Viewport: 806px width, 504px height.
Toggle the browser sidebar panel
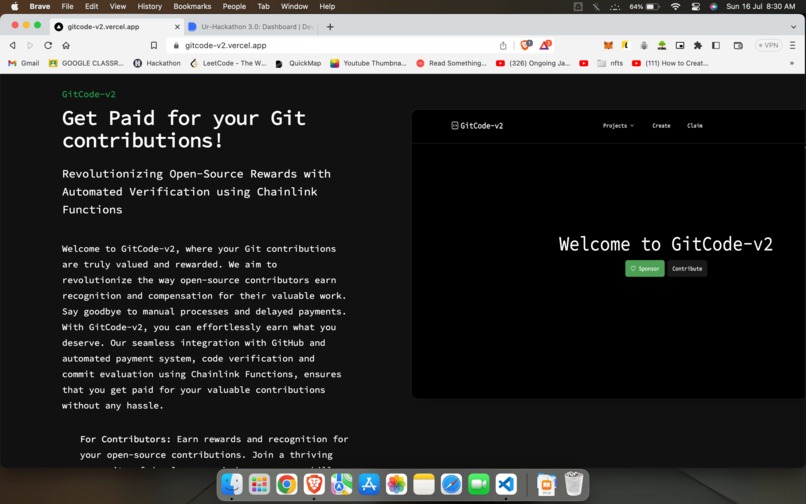click(716, 45)
